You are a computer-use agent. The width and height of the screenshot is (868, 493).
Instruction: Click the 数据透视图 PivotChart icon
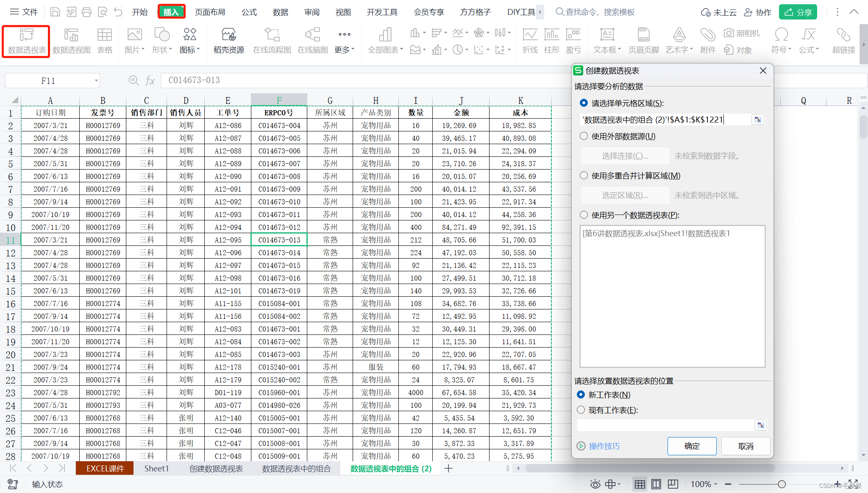[x=72, y=41]
